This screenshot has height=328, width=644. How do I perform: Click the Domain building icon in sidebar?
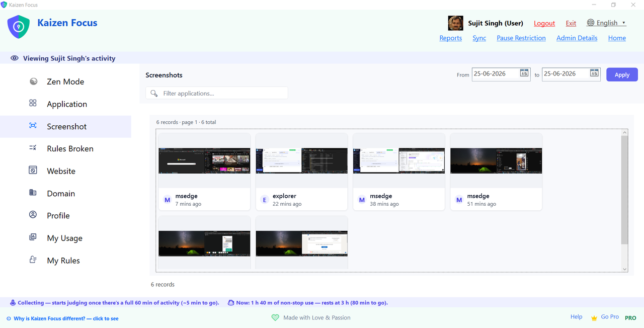coord(33,193)
